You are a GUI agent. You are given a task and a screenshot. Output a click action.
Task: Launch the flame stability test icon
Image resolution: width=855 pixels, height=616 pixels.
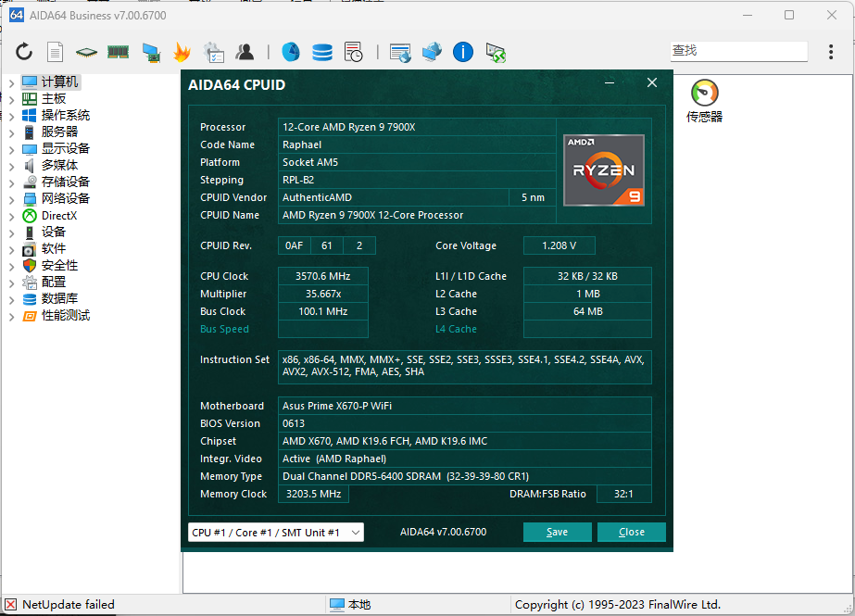[182, 52]
